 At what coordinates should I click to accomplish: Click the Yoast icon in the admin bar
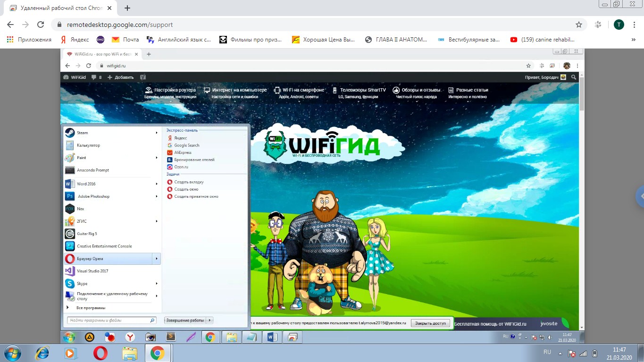pos(143,77)
